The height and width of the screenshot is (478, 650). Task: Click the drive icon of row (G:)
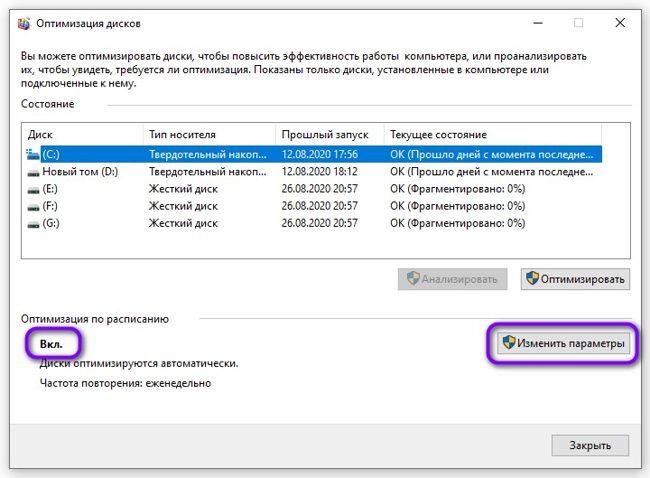[x=33, y=224]
